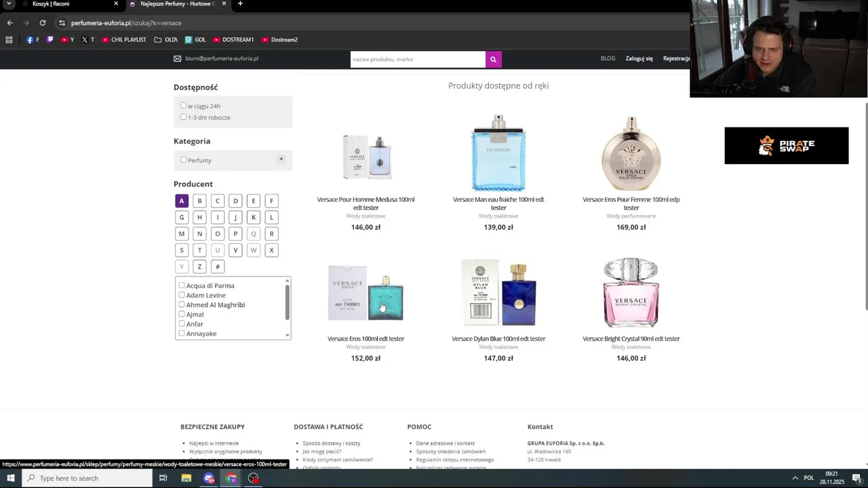Open the Facebook bookmark F
Screen dimensions: 868x488
(x=33, y=40)
